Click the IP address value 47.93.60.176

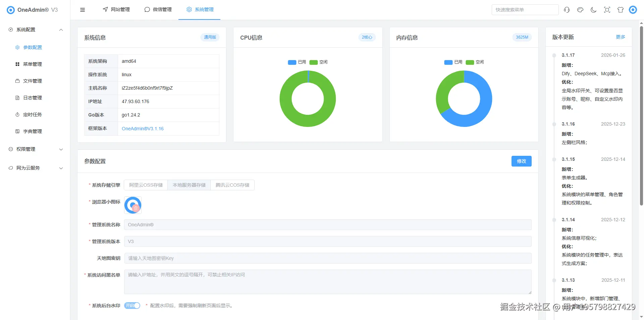pos(136,101)
